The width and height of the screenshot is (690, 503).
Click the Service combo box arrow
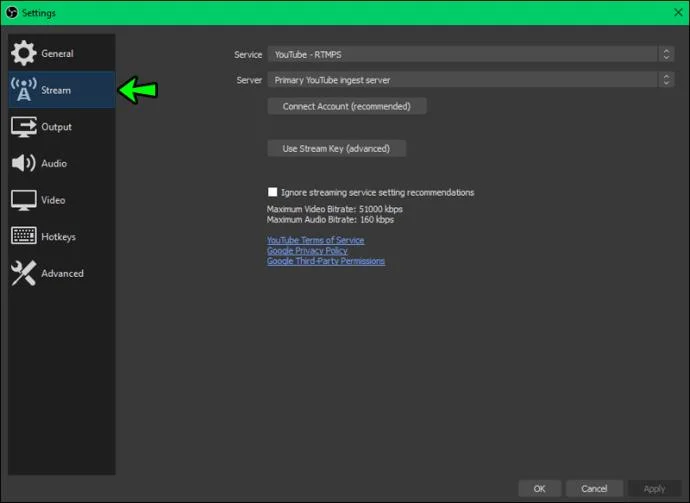[666, 55]
